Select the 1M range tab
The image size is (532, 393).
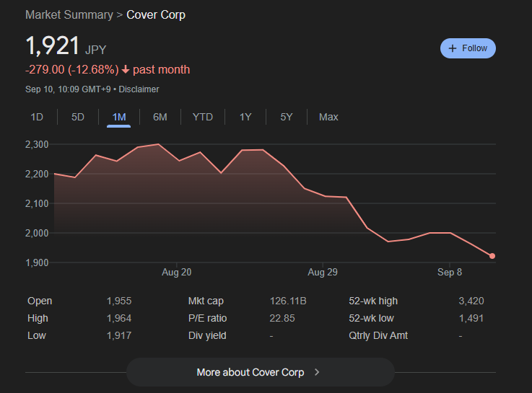click(x=119, y=118)
